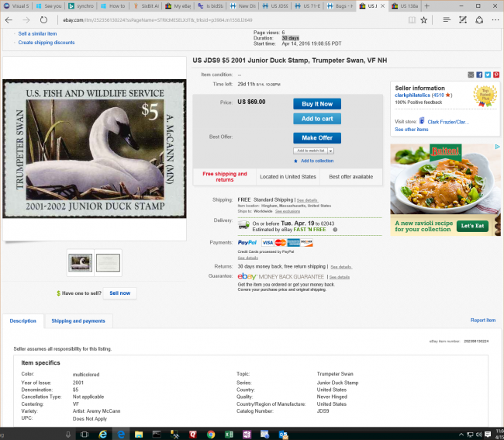Switch to the My eBay browser tab

pyautogui.click(x=178, y=5)
